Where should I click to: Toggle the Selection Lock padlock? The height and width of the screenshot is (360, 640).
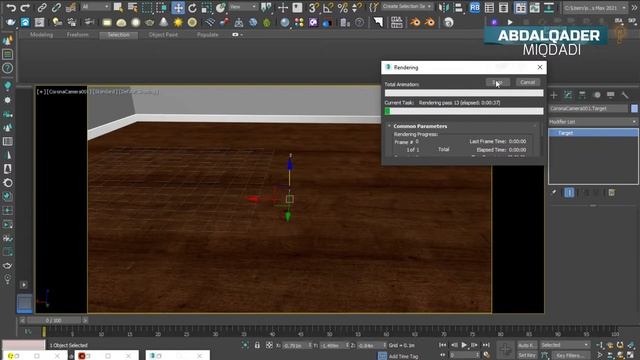[257, 345]
